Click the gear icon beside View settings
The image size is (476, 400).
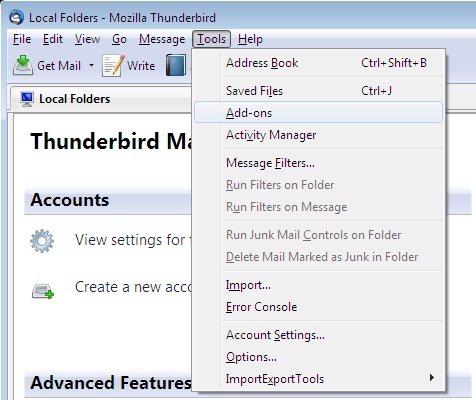(42, 241)
